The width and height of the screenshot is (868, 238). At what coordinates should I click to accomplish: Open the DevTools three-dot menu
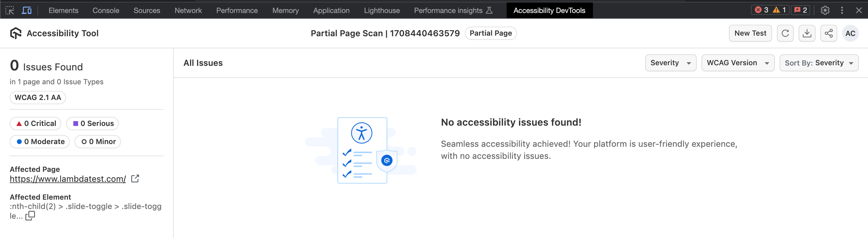(842, 11)
